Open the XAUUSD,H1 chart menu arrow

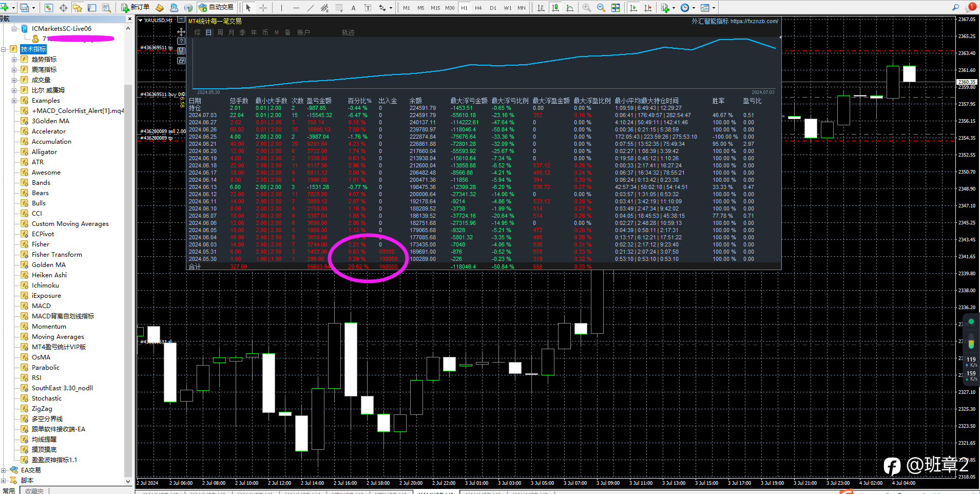tap(141, 21)
